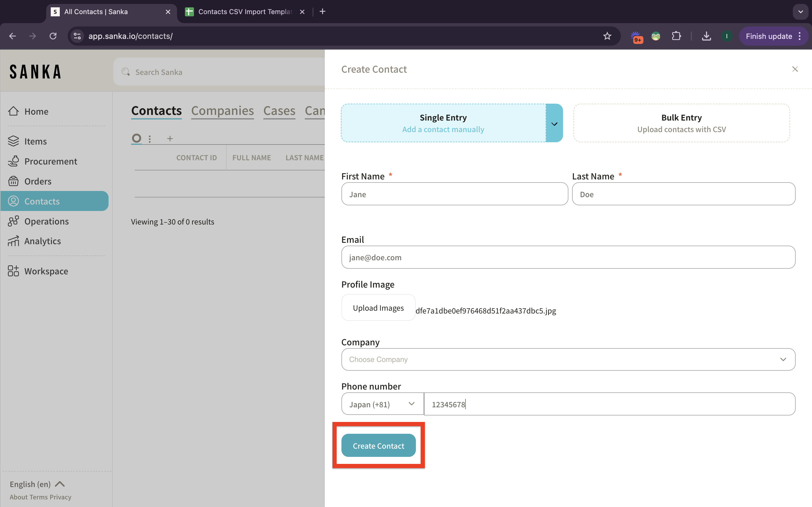Expand Single Entry dropdown arrow

(554, 124)
